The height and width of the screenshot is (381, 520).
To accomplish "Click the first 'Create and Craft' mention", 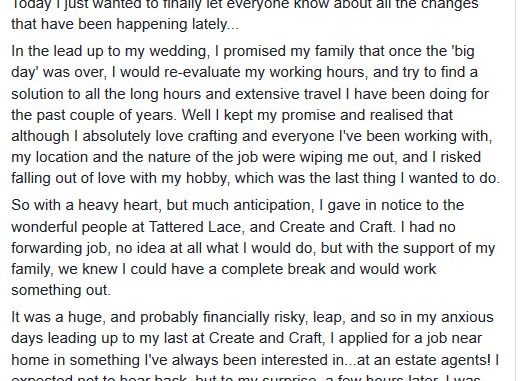I will [x=336, y=227].
